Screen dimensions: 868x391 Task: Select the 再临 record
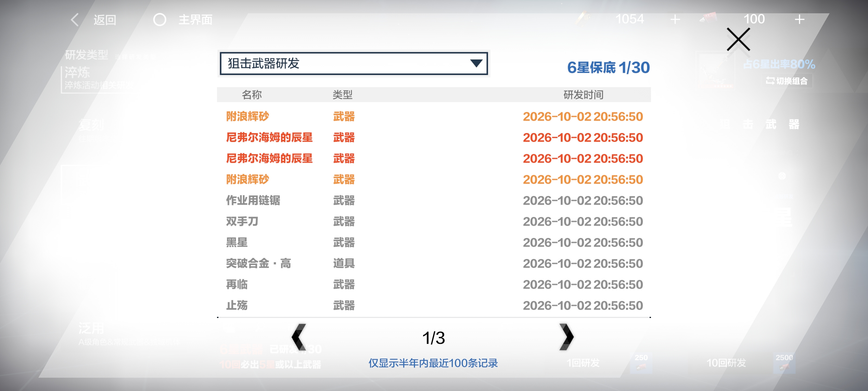point(434,284)
